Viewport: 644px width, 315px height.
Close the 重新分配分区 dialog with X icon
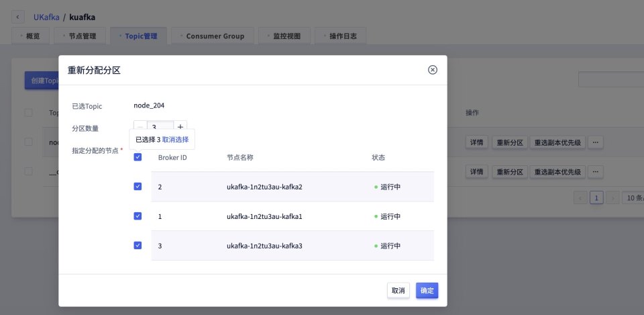pyautogui.click(x=433, y=70)
